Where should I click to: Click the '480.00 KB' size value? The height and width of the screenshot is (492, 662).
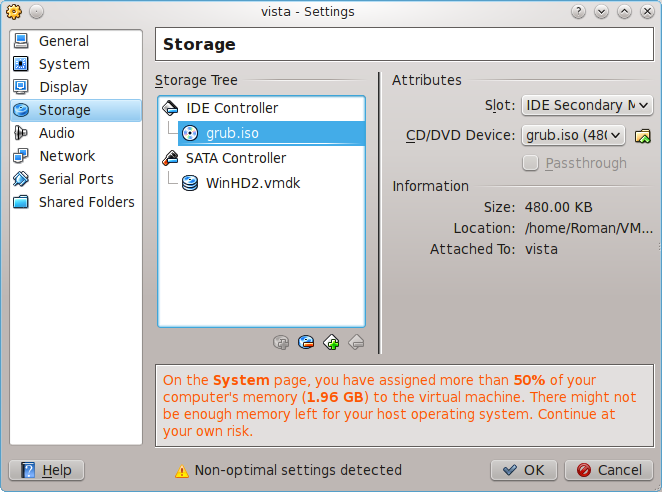click(559, 207)
